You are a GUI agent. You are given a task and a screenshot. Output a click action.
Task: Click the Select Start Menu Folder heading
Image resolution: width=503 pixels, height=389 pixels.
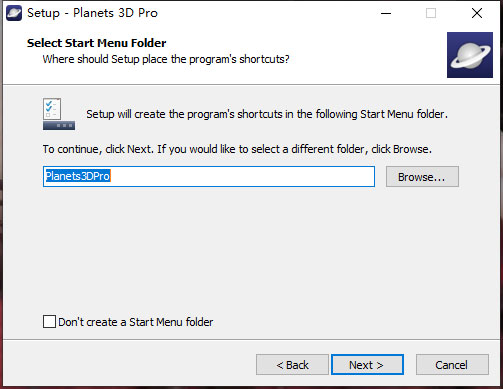tap(97, 43)
